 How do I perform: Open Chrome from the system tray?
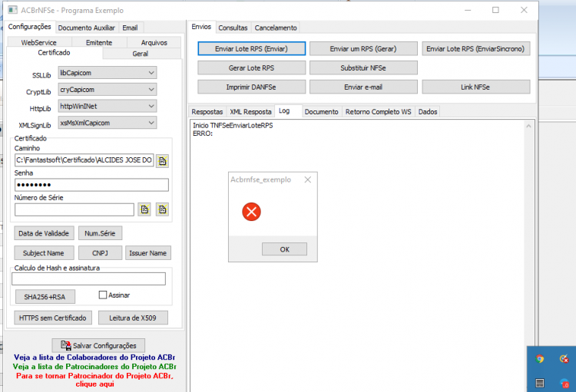(540, 358)
